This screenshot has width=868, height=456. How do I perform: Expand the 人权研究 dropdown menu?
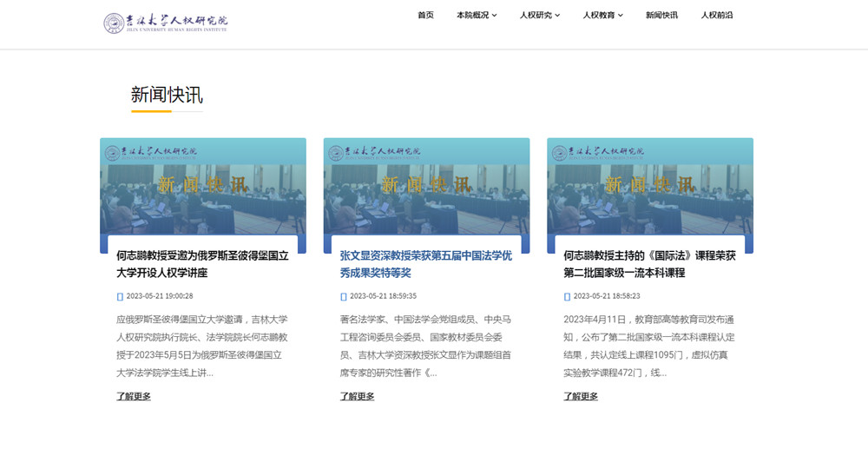[x=540, y=15]
